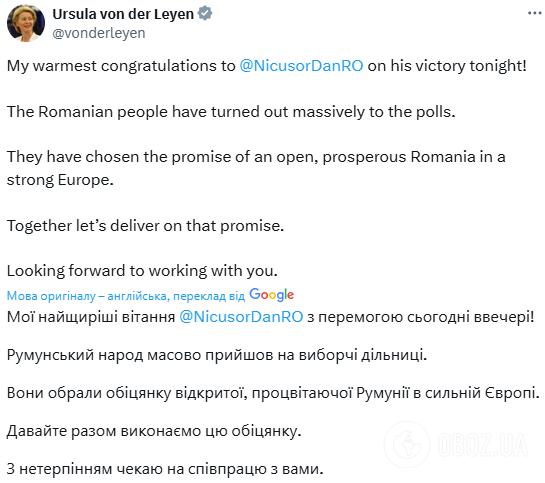Open @NicusorDanRO mention in the English text
The image size is (545, 483).
coord(301,66)
